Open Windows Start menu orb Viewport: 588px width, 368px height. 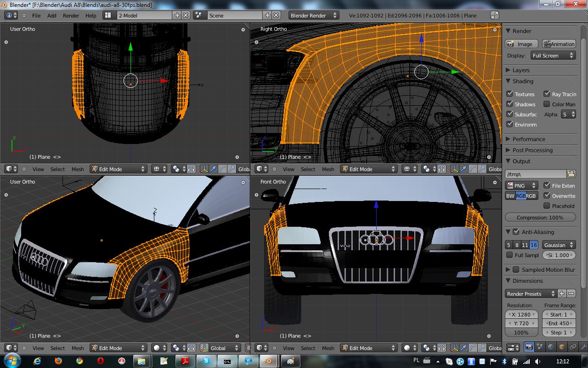point(12,360)
